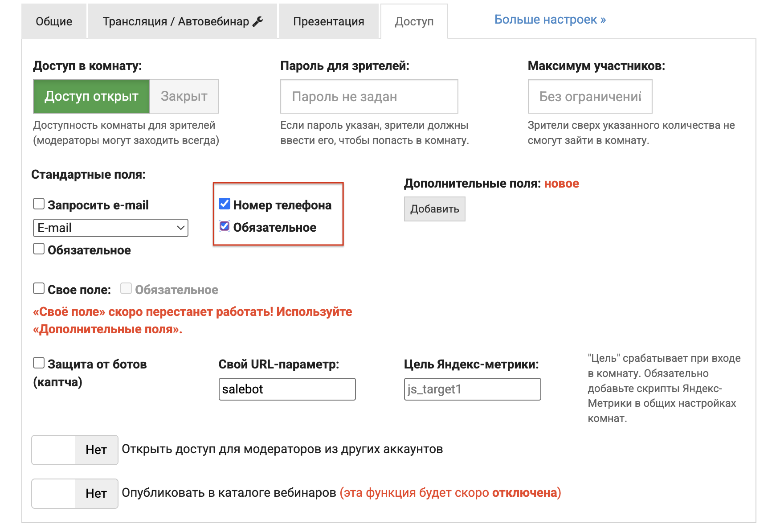Enable Защита от ботов captcha checkbox

point(39,363)
